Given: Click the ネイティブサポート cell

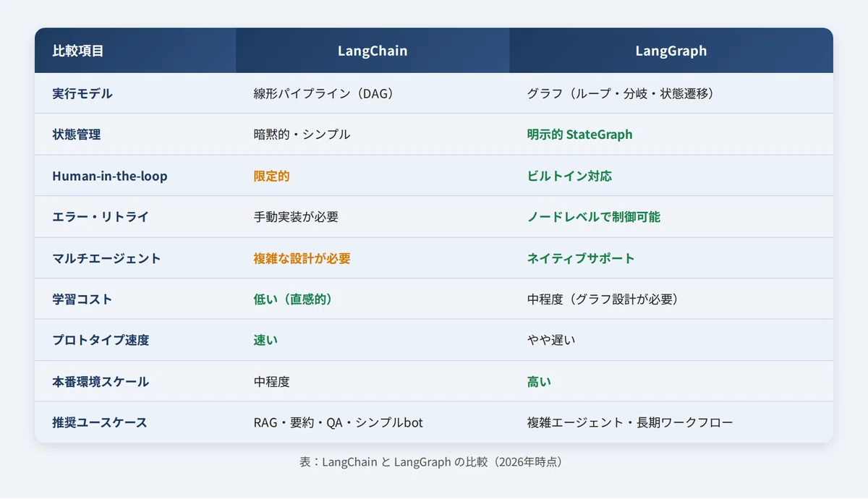Looking at the screenshot, I should point(671,258).
